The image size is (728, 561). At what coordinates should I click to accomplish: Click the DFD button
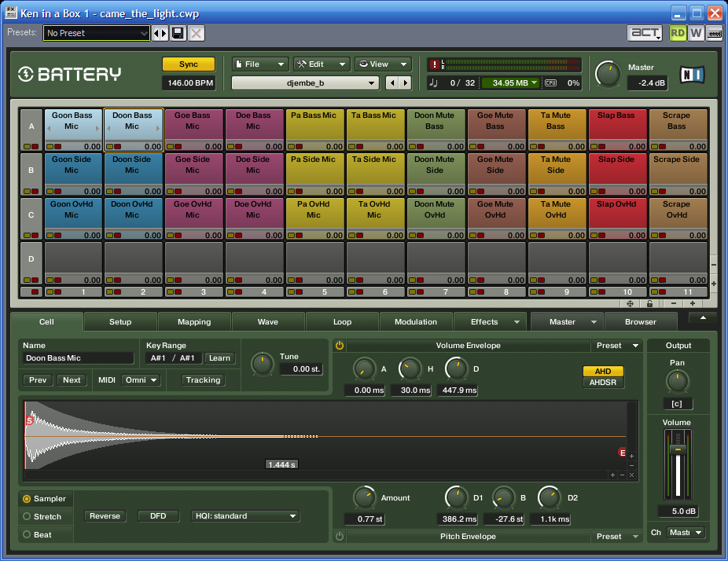point(158,516)
